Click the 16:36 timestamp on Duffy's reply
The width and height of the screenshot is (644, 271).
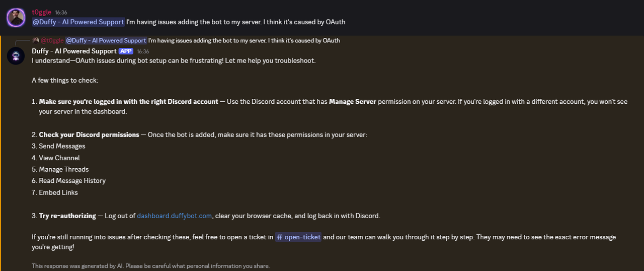[143, 51]
